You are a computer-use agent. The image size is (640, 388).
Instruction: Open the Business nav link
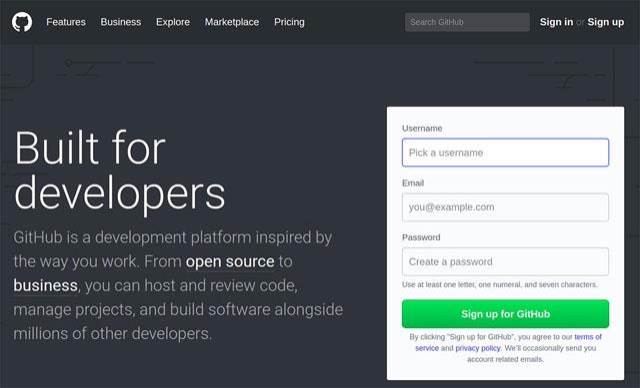click(121, 22)
